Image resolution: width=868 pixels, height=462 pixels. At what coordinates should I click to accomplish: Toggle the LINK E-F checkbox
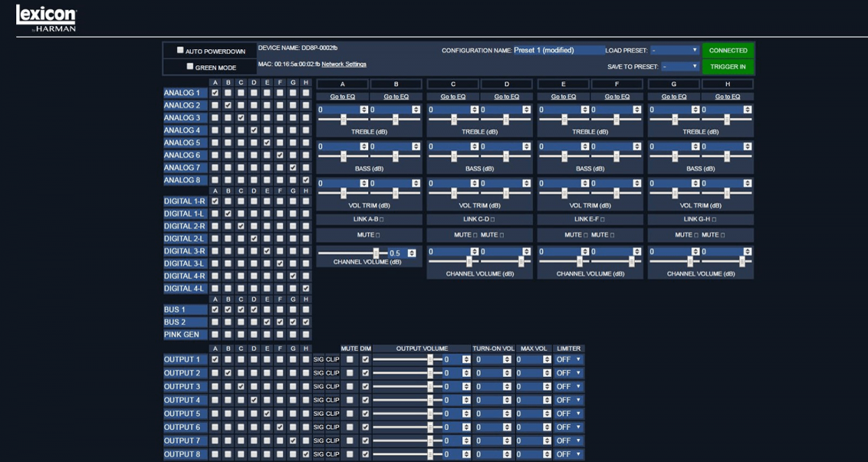[603, 220]
